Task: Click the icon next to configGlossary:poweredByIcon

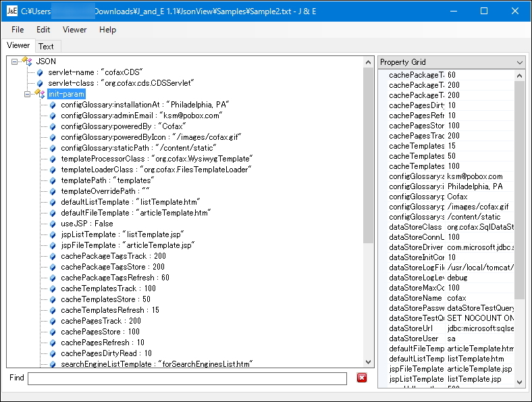Action: 53,138
